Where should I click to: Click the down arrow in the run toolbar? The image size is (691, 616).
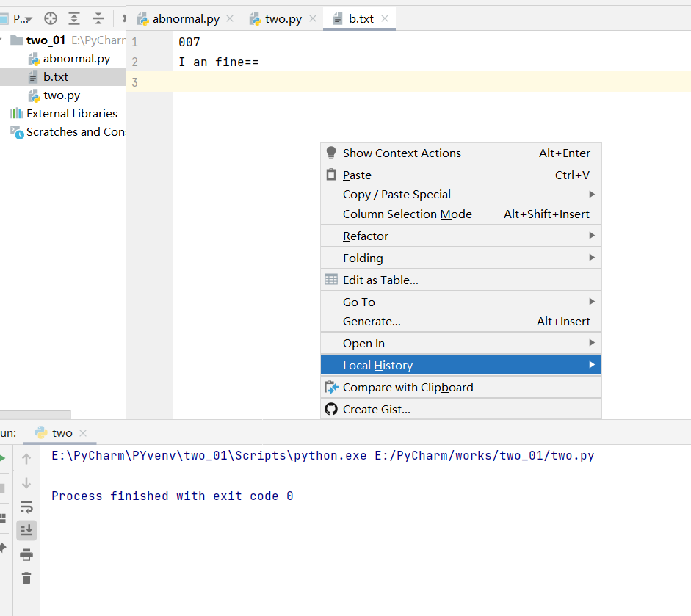[26, 483]
